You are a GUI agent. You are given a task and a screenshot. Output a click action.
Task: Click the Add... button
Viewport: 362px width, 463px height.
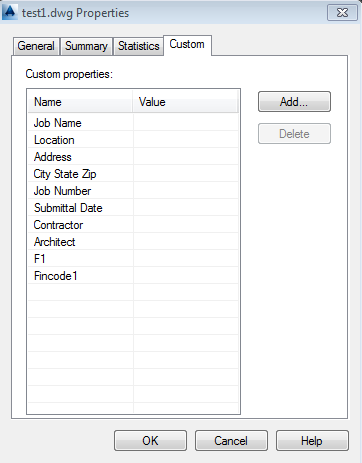(294, 102)
